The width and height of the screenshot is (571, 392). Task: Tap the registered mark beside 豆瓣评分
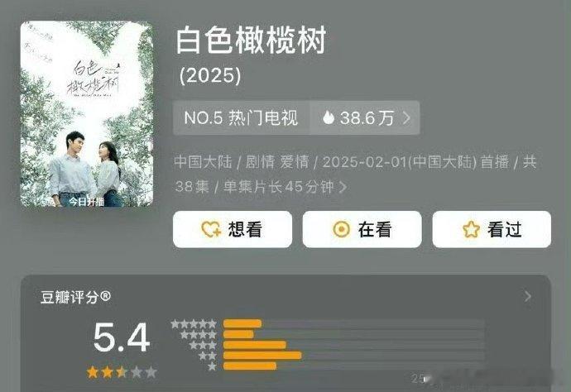pos(105,296)
